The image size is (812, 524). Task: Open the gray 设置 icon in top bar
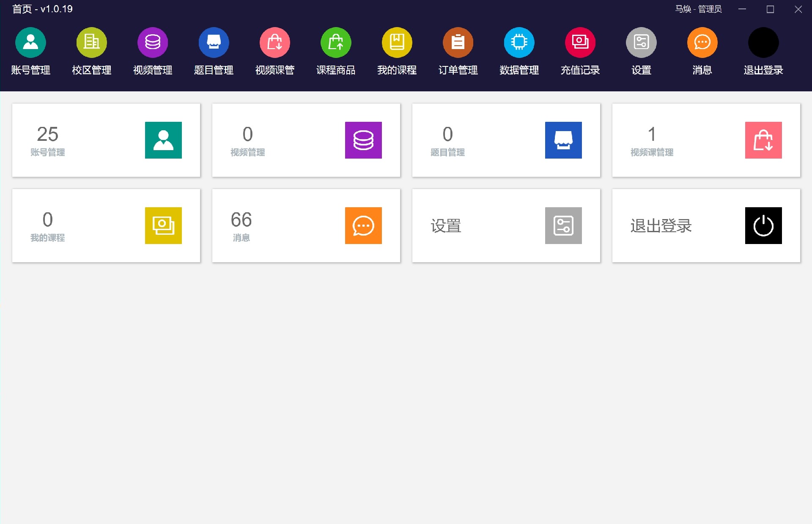641,42
